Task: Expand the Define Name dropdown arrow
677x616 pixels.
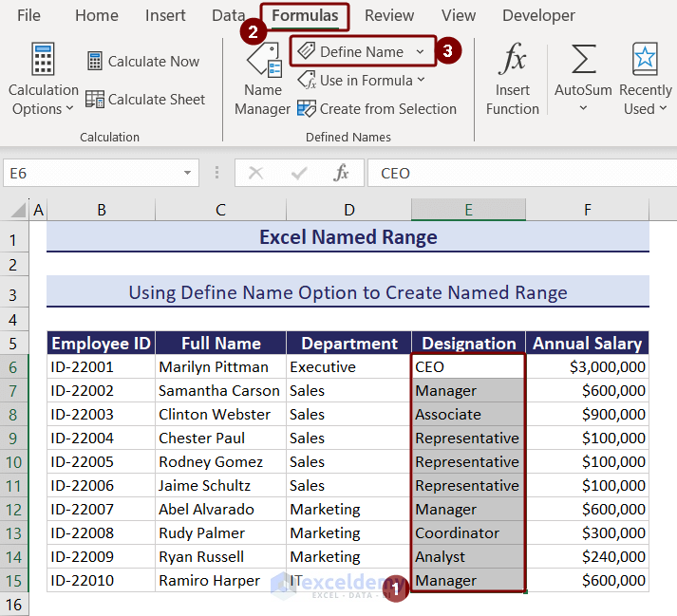Action: click(x=421, y=51)
